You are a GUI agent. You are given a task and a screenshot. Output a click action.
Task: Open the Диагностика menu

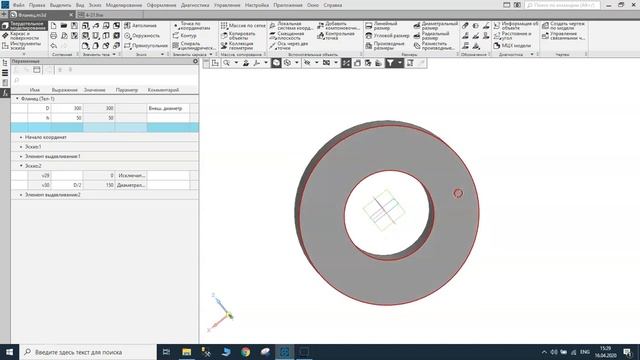point(195,5)
